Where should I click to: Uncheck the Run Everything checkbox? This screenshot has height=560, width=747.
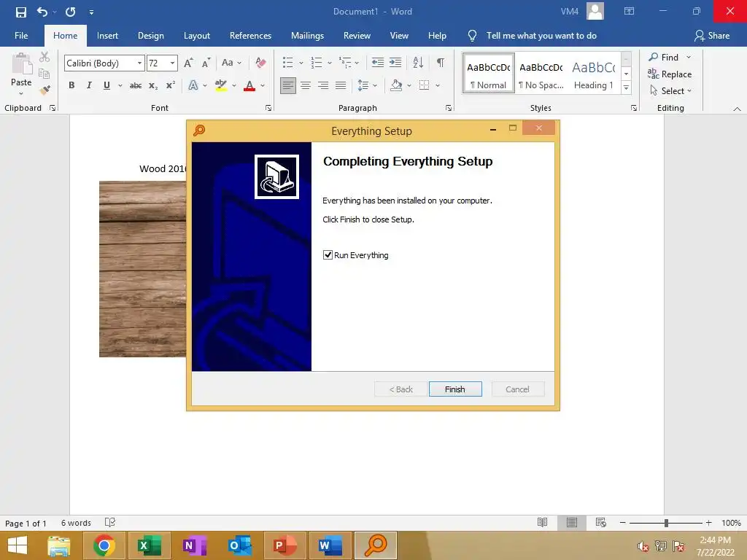[328, 254]
